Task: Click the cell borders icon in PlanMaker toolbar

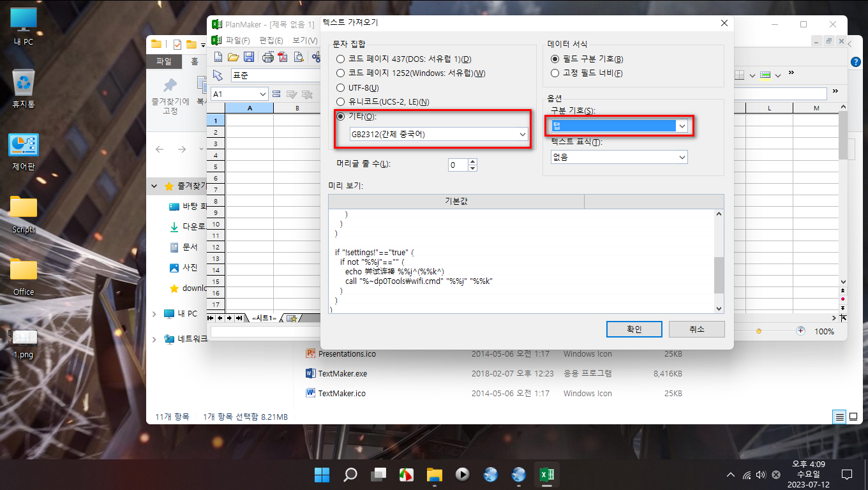Action: click(x=740, y=75)
